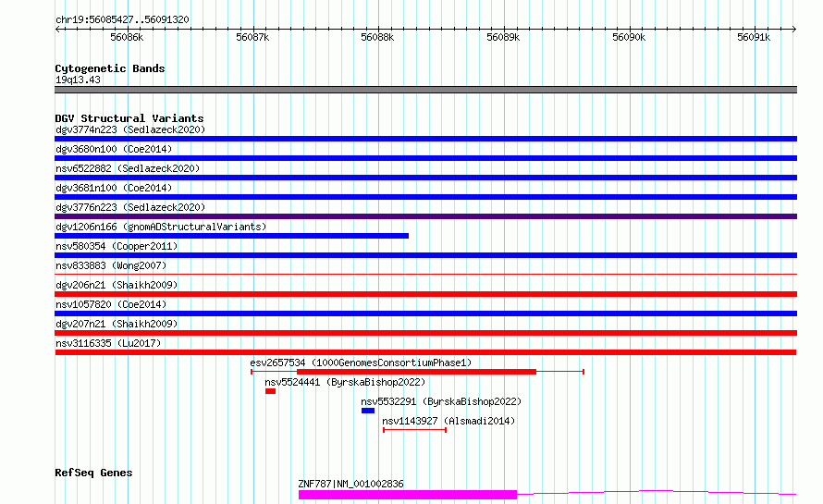Select the dgv3680n100 (Coe2014) label
This screenshot has width=823, height=504.
click(114, 149)
